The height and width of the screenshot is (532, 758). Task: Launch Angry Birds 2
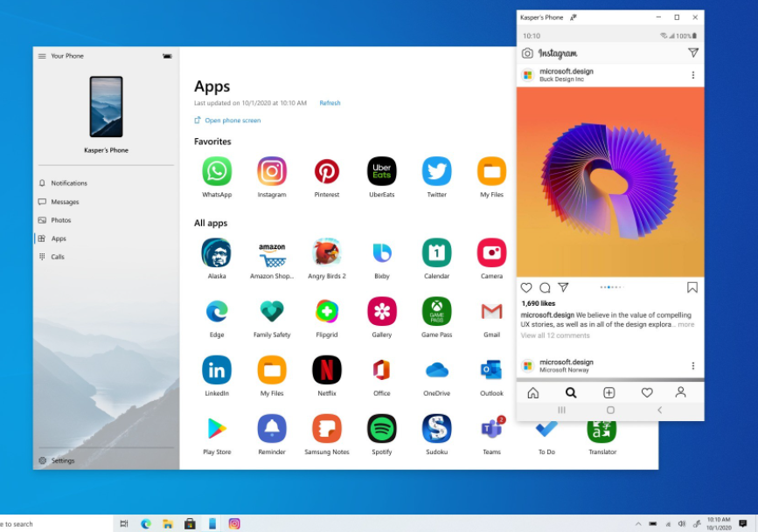327,252
